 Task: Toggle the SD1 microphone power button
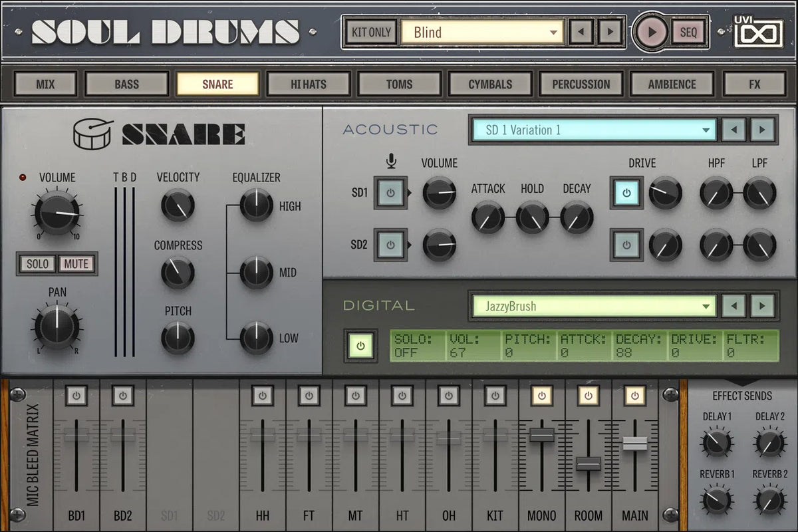pos(390,194)
